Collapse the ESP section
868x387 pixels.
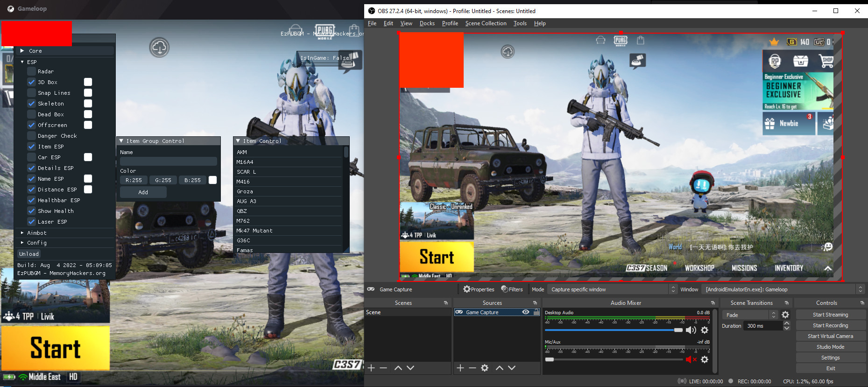(x=22, y=62)
